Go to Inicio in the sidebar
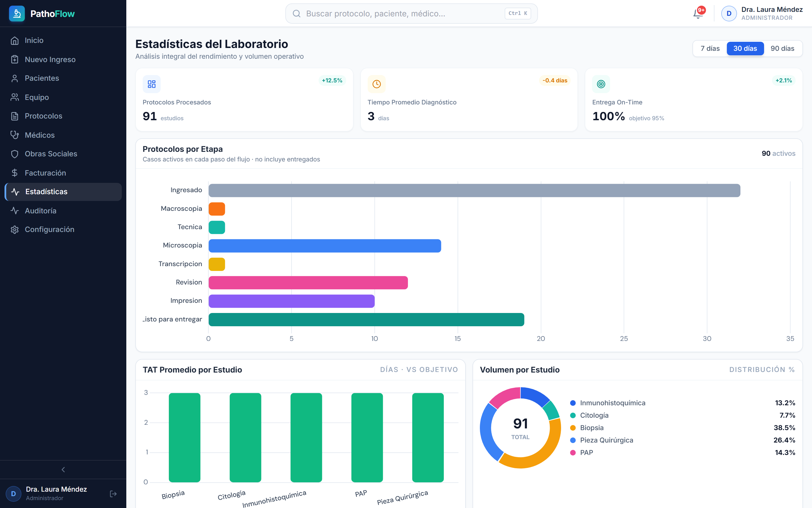This screenshot has width=812, height=508. coord(63,40)
